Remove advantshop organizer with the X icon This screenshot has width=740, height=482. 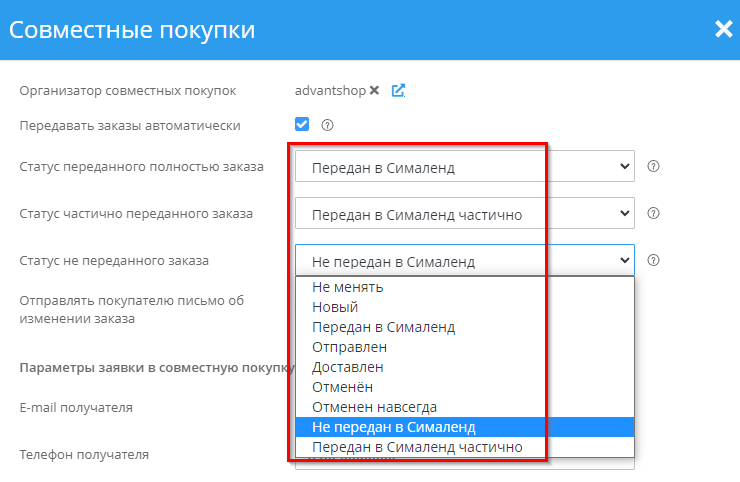[x=375, y=90]
